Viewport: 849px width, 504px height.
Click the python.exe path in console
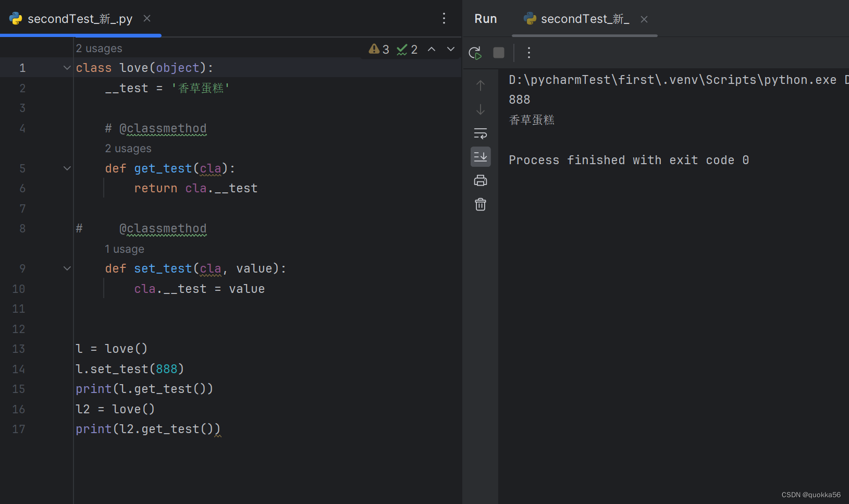(x=673, y=80)
